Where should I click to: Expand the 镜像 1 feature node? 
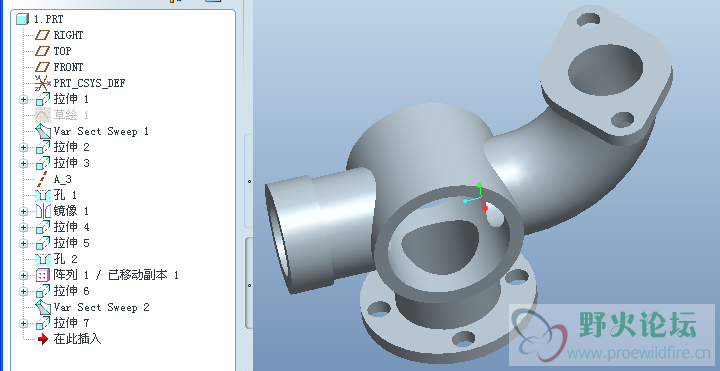(23, 211)
